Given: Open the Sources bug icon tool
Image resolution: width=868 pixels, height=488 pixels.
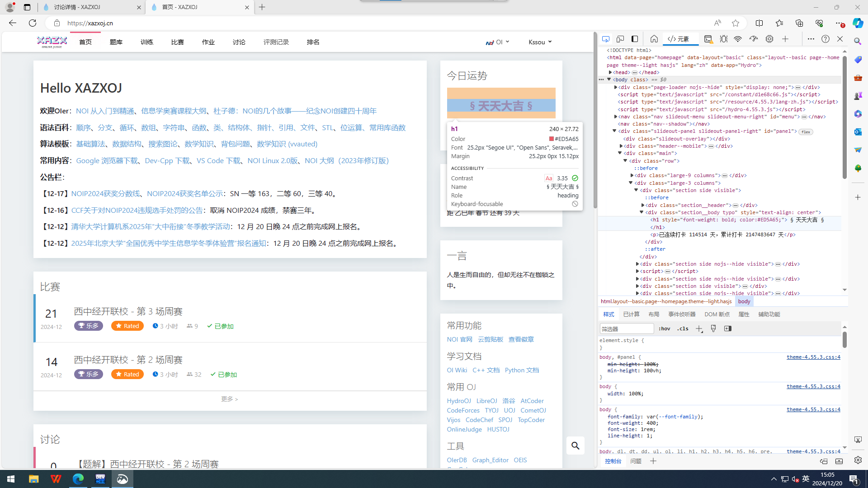Looking at the screenshot, I should 723,39.
